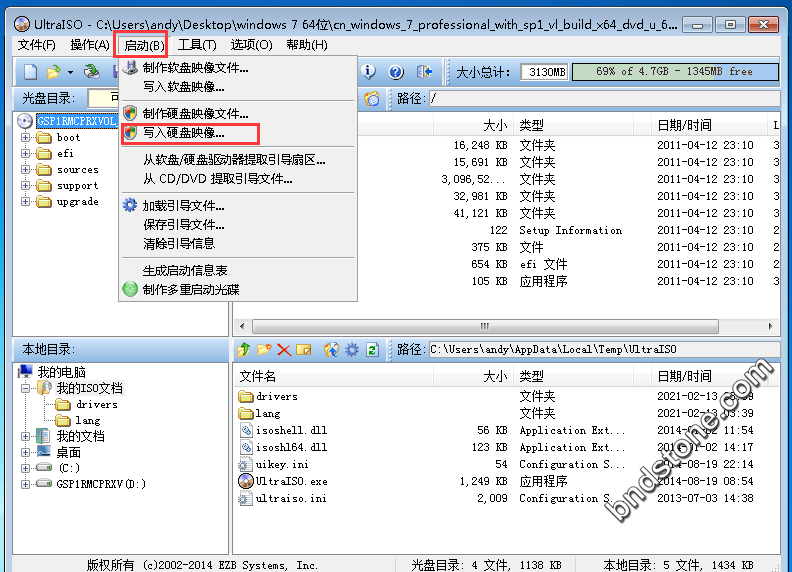
Task: Expand the efi folder in tree
Action: coord(25,154)
